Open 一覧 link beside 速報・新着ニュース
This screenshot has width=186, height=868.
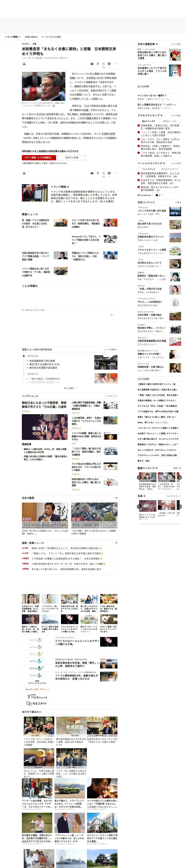[115, 543]
